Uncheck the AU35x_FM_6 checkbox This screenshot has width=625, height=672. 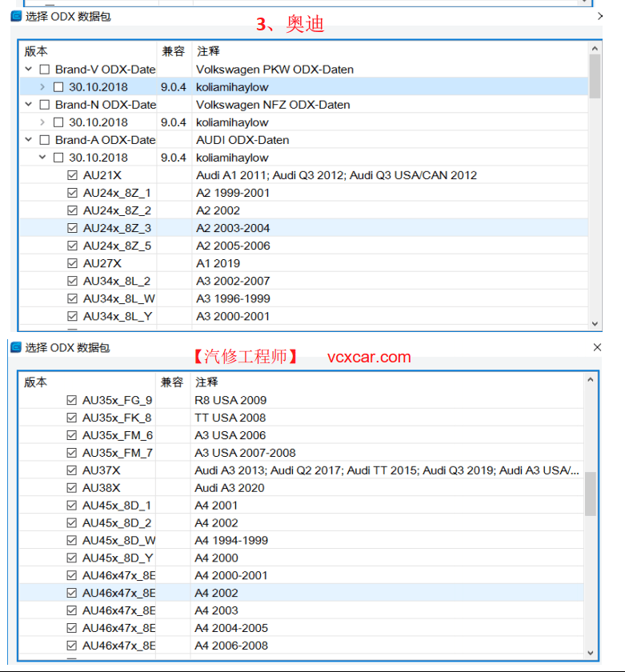(71, 435)
